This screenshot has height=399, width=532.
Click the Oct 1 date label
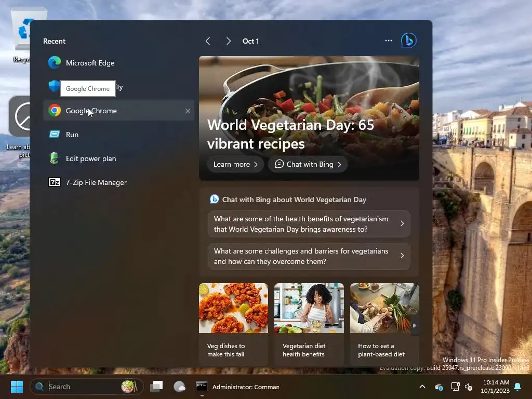[x=250, y=41]
